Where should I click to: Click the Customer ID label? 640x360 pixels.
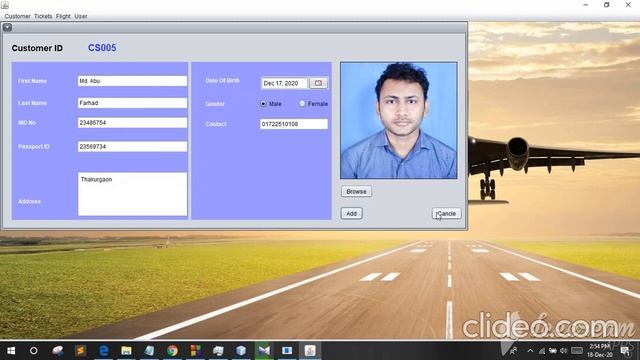tap(37, 48)
